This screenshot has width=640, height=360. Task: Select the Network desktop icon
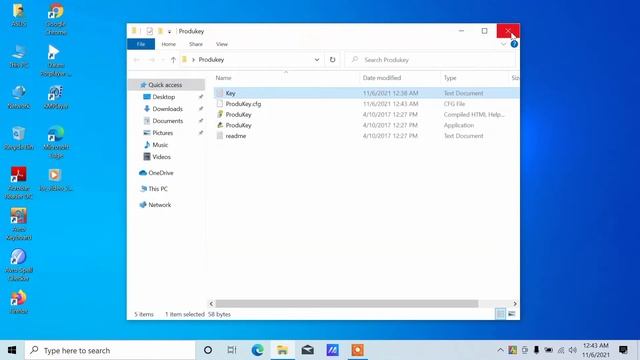pos(19,97)
